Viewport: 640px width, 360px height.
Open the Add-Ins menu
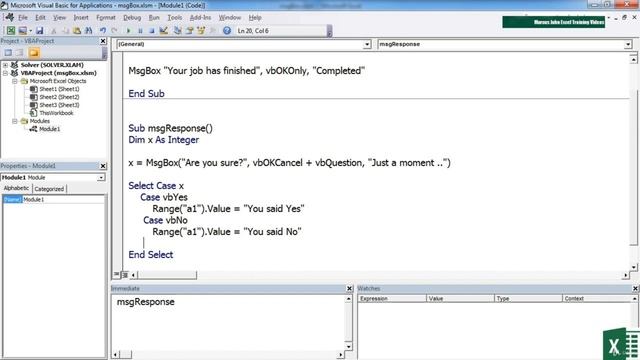click(x=200, y=18)
